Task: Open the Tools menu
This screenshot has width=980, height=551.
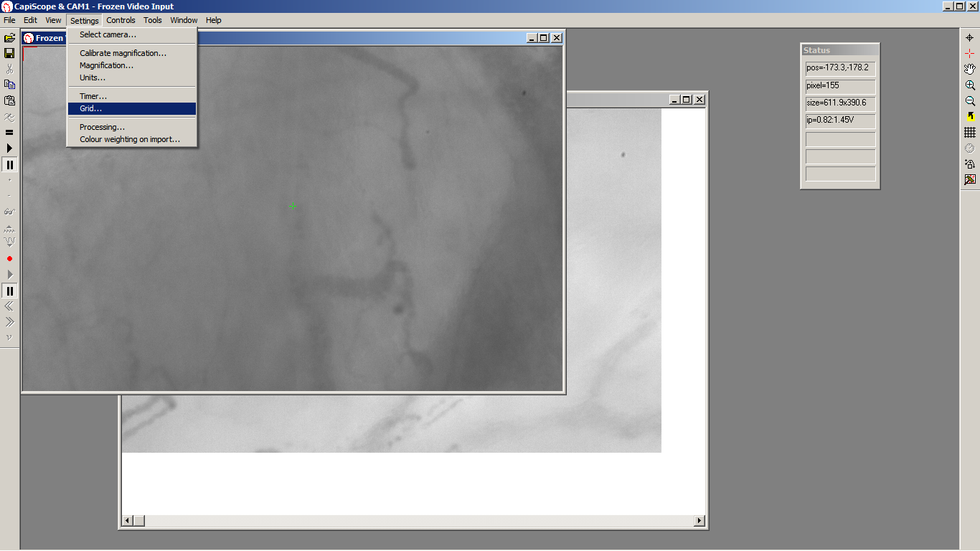Action: [x=153, y=20]
